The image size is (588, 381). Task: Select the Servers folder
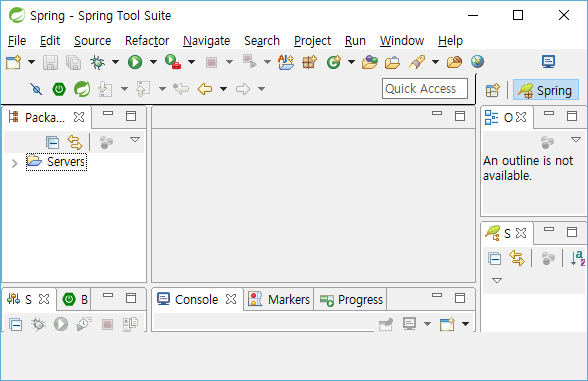click(56, 162)
